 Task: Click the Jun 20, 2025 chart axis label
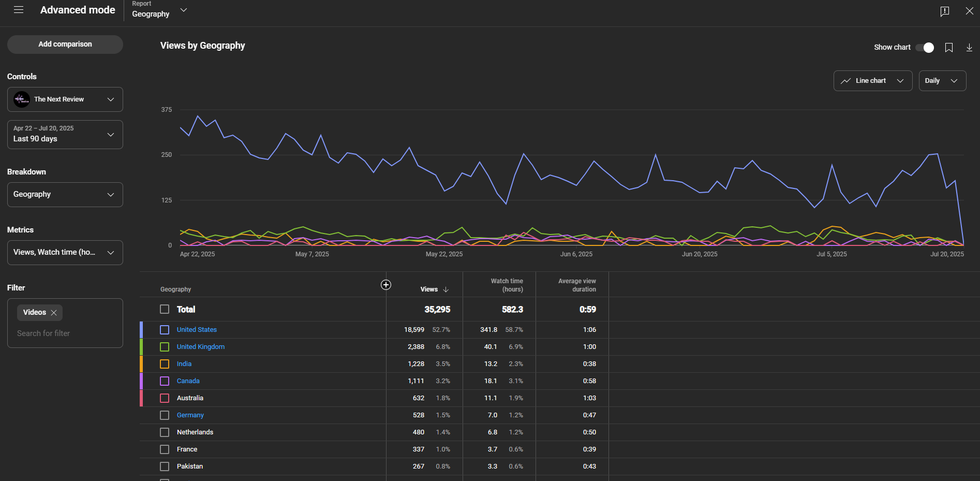700,254
